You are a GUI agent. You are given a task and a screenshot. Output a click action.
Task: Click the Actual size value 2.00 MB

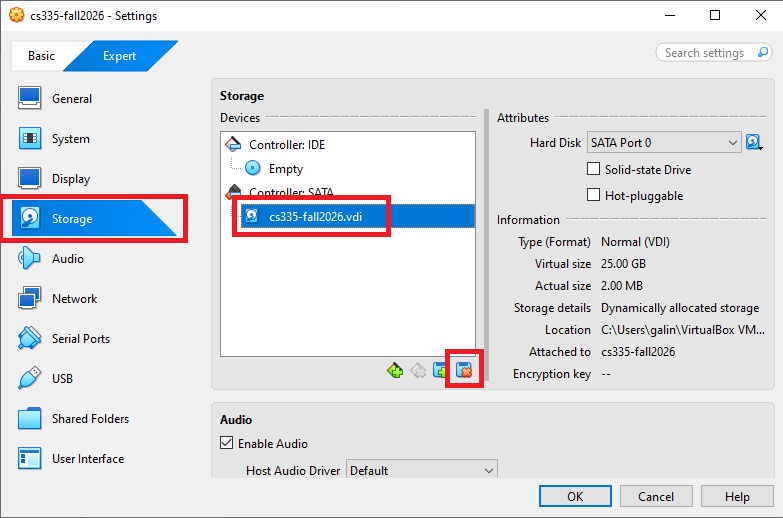tap(622, 285)
